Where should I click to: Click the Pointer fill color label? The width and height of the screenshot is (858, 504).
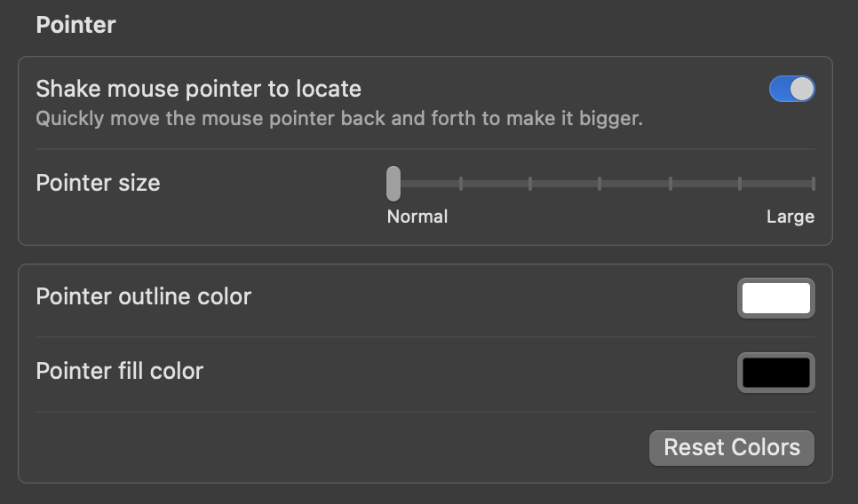coord(119,371)
